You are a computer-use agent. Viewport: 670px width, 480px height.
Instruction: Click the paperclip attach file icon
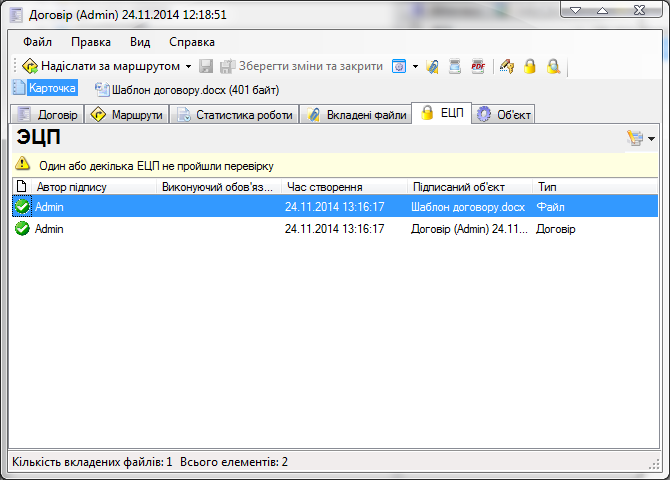[x=432, y=66]
